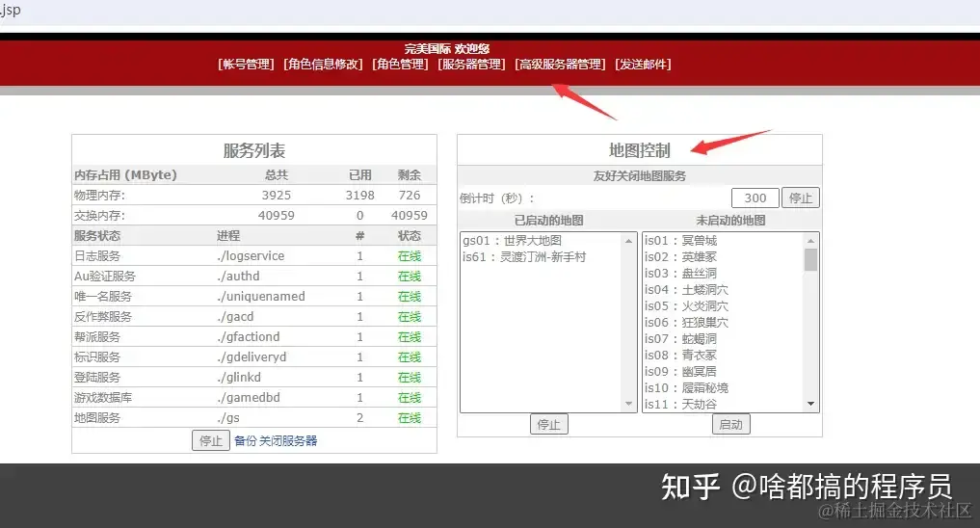The width and height of the screenshot is (980, 528).
Task: Click the Au验证服务 row label
Action: click(104, 276)
